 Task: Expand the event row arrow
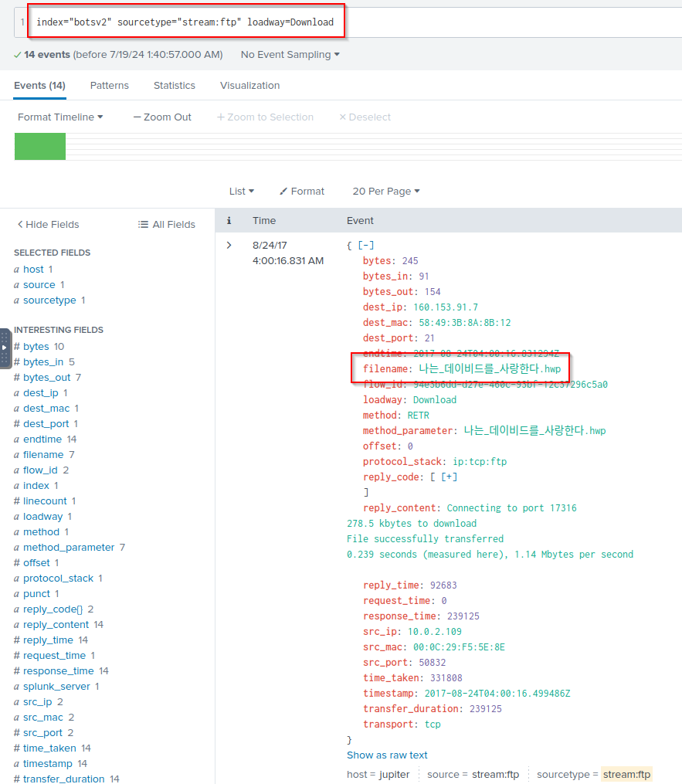[229, 246]
